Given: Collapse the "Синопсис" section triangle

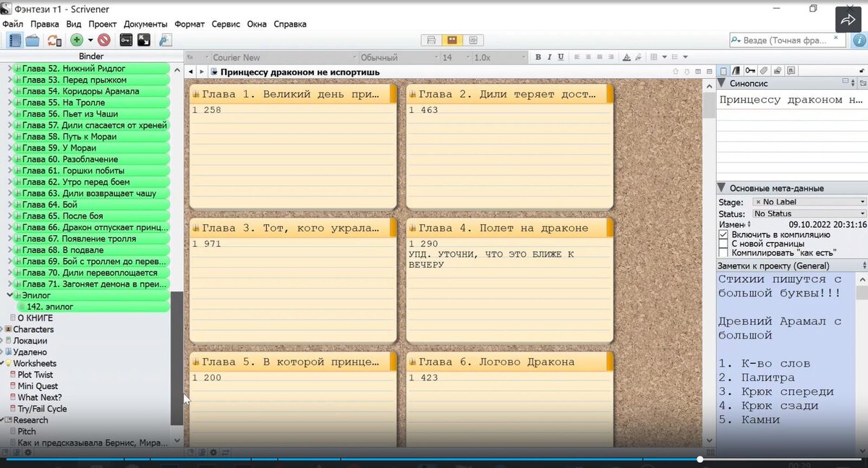Looking at the screenshot, I should (722, 84).
